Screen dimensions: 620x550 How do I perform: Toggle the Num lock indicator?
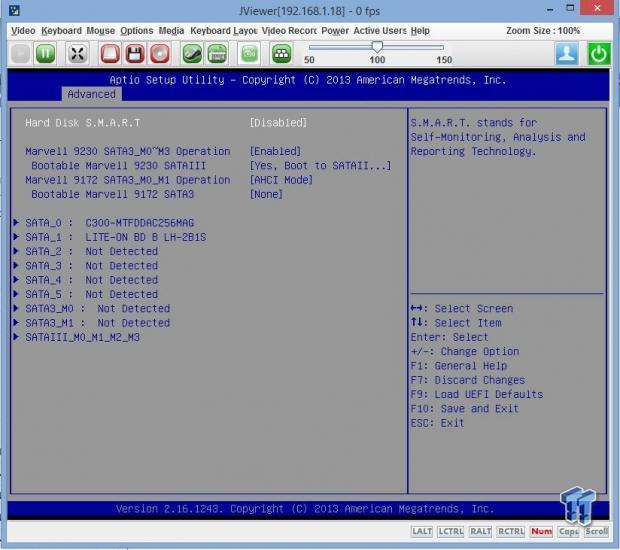click(x=541, y=531)
